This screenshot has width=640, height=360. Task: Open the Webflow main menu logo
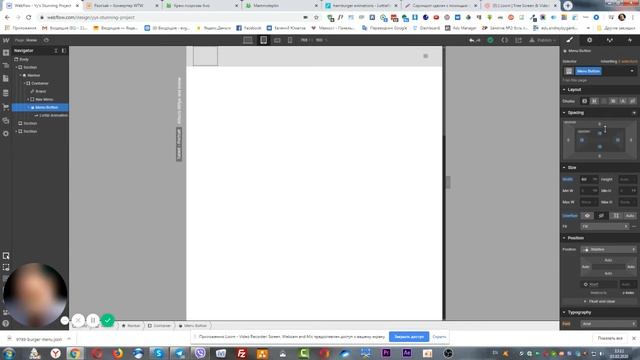pyautogui.click(x=6, y=40)
